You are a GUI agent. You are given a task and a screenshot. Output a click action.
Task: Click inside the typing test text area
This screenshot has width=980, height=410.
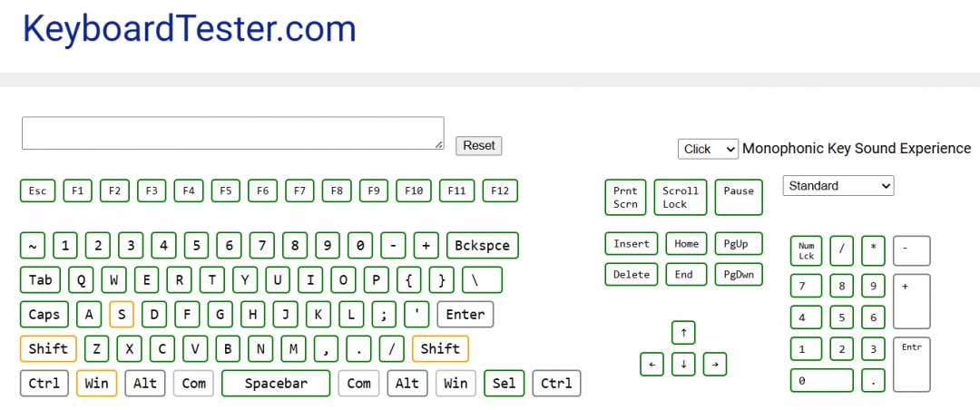232,132
